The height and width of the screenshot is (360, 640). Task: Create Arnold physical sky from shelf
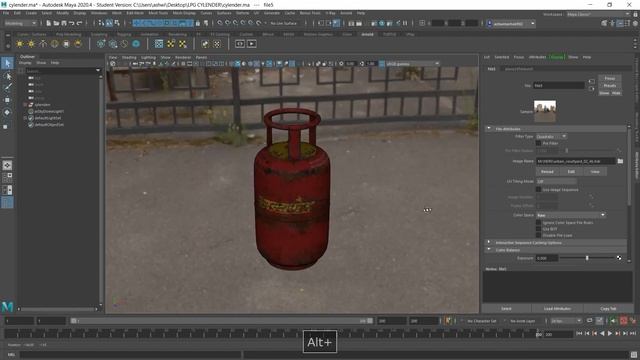(x=78, y=44)
